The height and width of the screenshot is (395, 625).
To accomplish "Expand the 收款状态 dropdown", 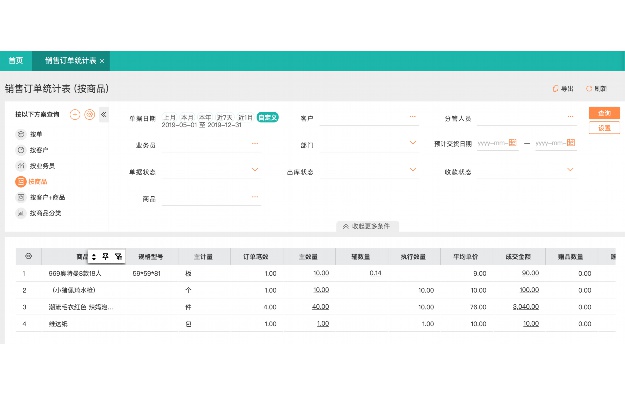I will 570,170.
